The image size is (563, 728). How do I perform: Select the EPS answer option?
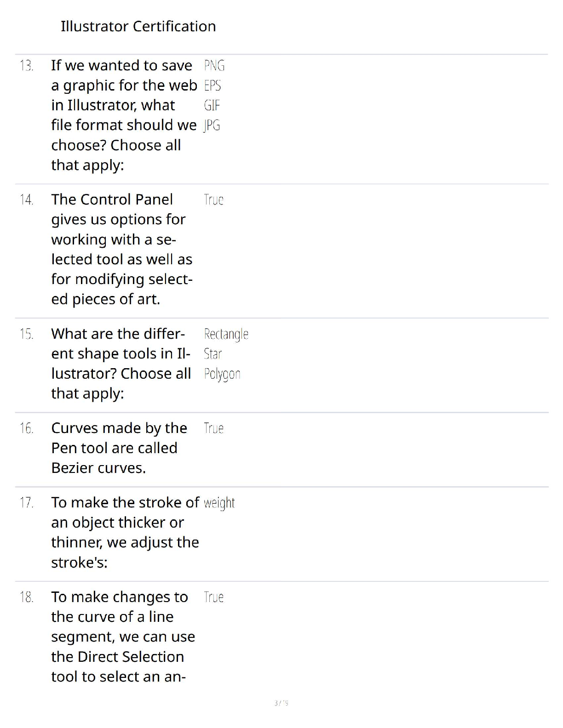[x=213, y=85]
